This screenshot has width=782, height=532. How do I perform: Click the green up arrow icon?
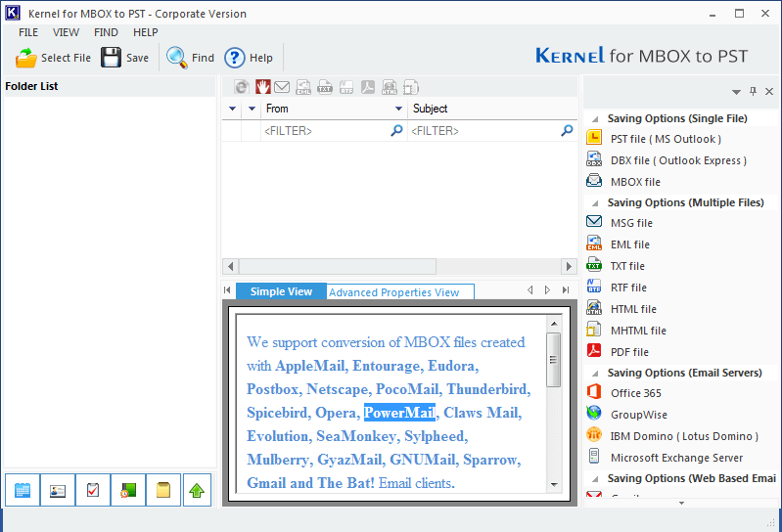point(197,490)
